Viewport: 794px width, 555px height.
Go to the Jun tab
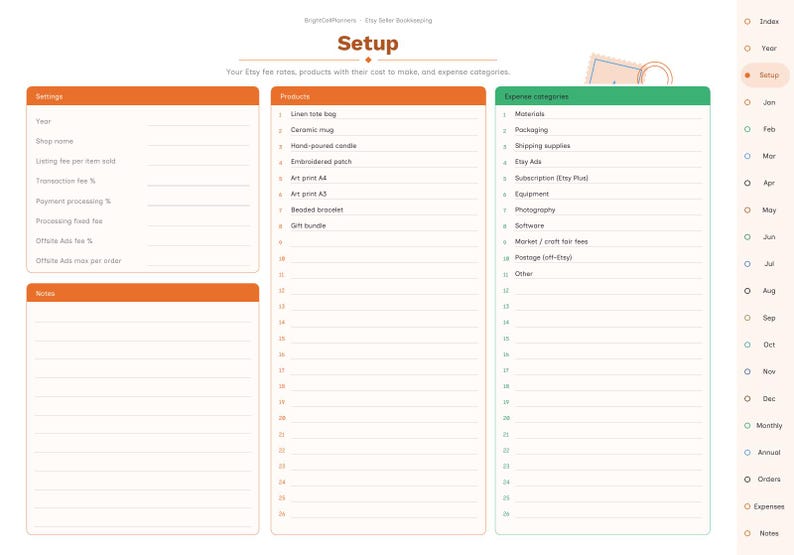tap(765, 236)
